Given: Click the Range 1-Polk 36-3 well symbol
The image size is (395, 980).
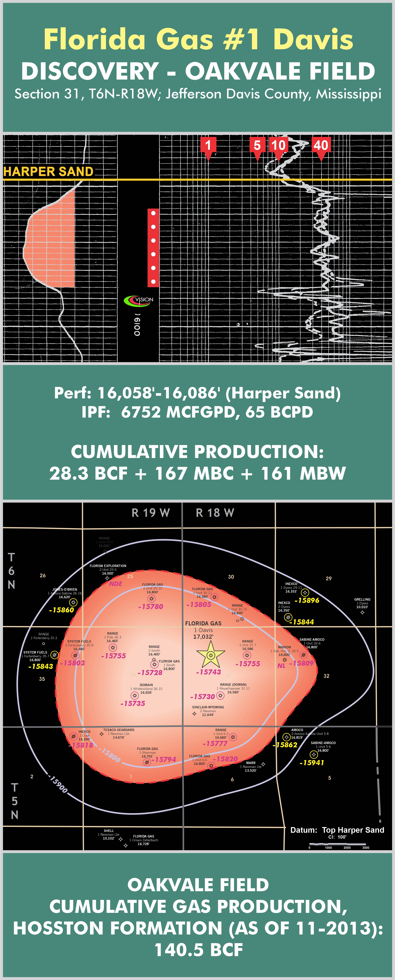Looking at the screenshot, I should (x=113, y=647).
